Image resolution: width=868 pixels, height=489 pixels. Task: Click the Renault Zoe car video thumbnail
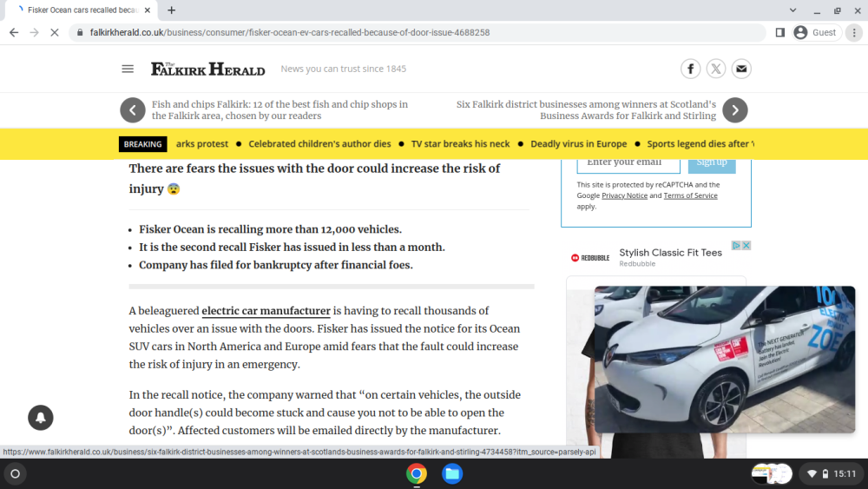point(725,360)
